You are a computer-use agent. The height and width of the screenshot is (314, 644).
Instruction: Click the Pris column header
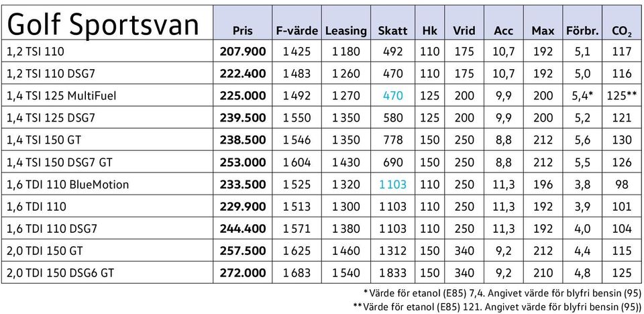click(x=243, y=31)
